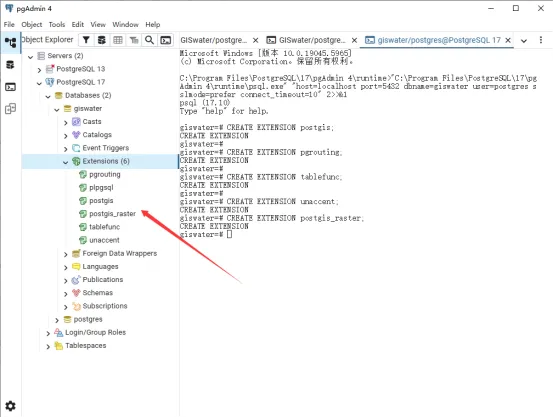The image size is (554, 418).
Task: Expand the Schemas node chevron
Action: tap(65, 294)
